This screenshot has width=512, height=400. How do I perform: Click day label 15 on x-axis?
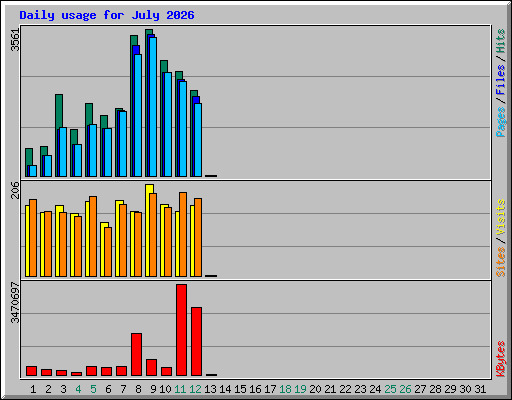pyautogui.click(x=240, y=389)
